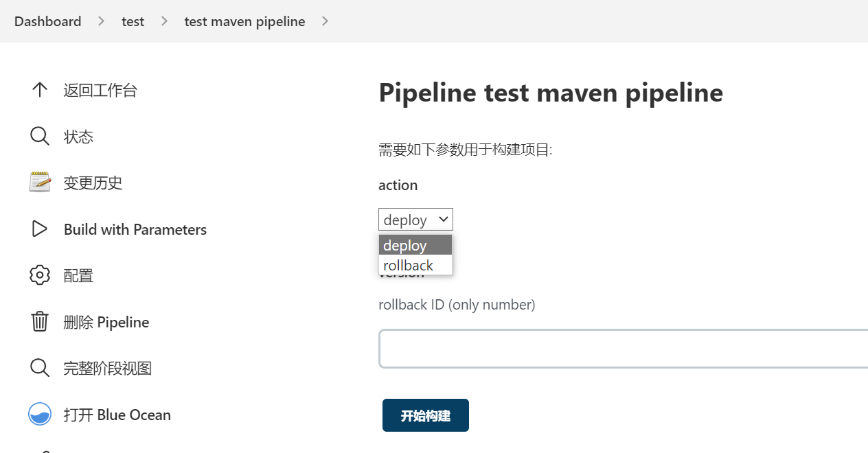Viewport: 868px width, 453px height.
Task: Open the test folder breadcrumb
Action: click(133, 21)
